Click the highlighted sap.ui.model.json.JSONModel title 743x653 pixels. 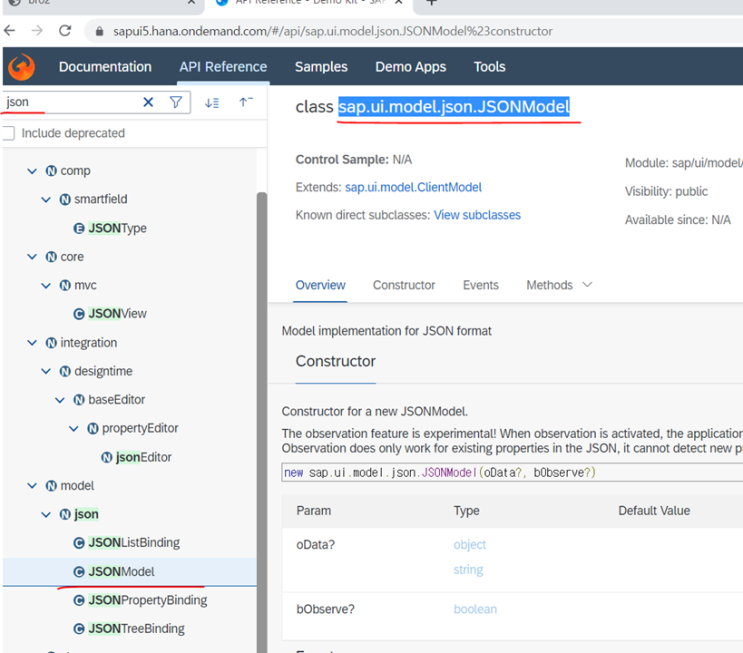454,107
